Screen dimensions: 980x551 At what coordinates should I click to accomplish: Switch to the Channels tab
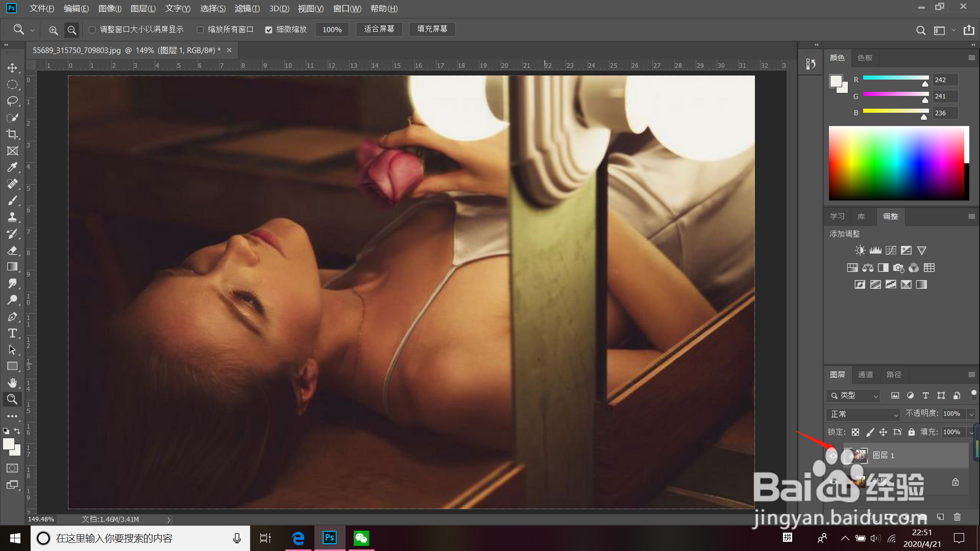point(865,374)
